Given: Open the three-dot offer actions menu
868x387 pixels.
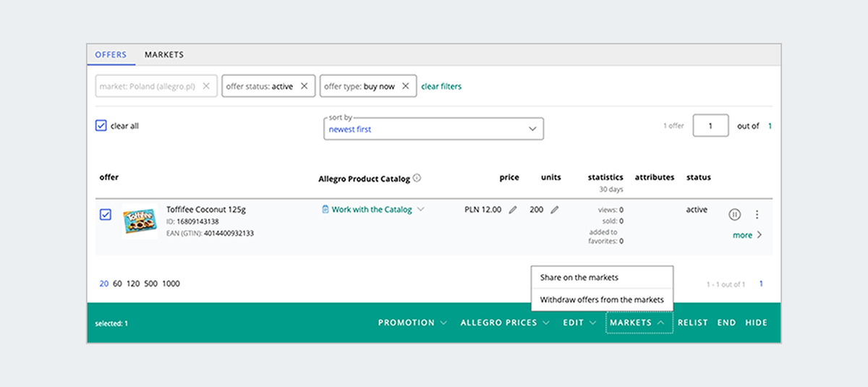Looking at the screenshot, I should pos(757,214).
